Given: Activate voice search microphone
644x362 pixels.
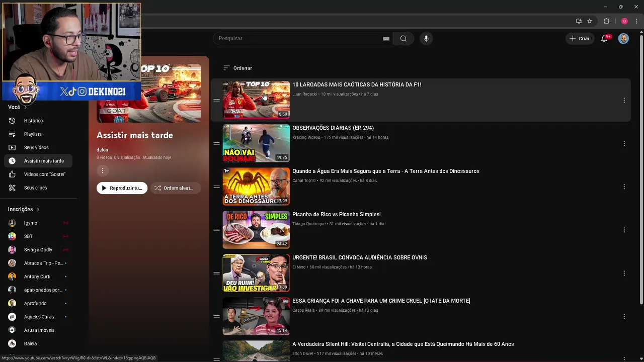Looking at the screenshot, I should tap(426, 39).
